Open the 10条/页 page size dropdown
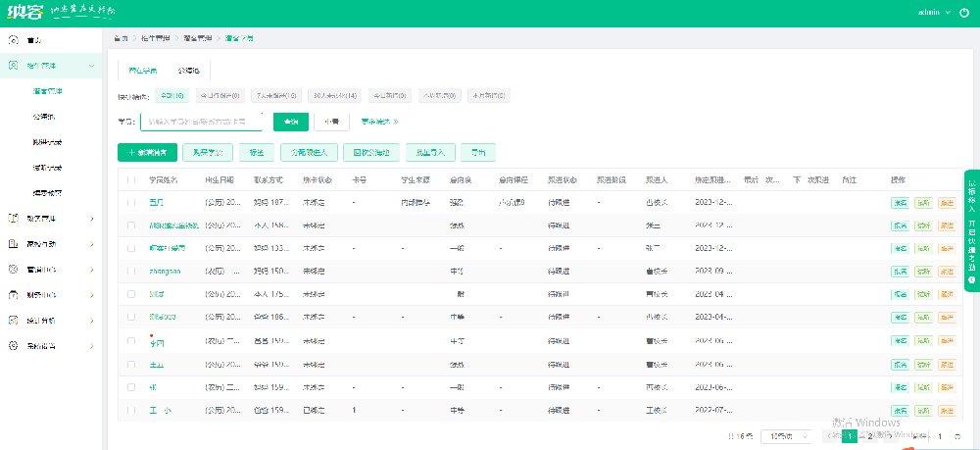The height and width of the screenshot is (450, 980). tap(788, 436)
